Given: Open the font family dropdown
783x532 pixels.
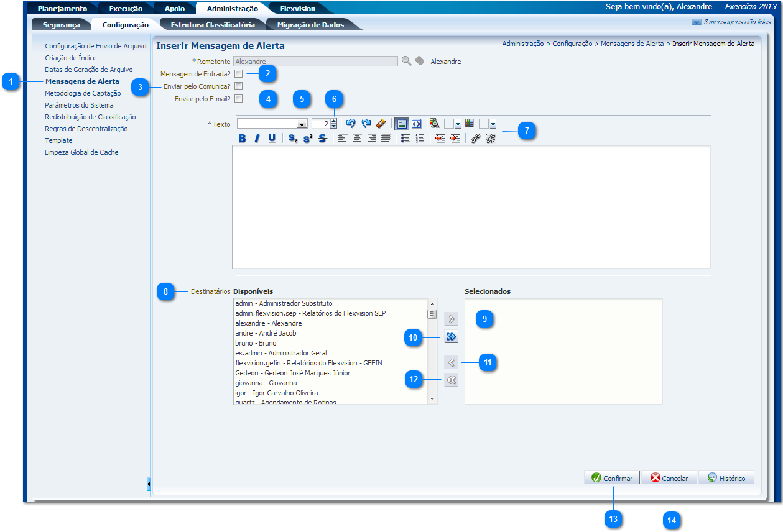Looking at the screenshot, I should click(x=302, y=124).
